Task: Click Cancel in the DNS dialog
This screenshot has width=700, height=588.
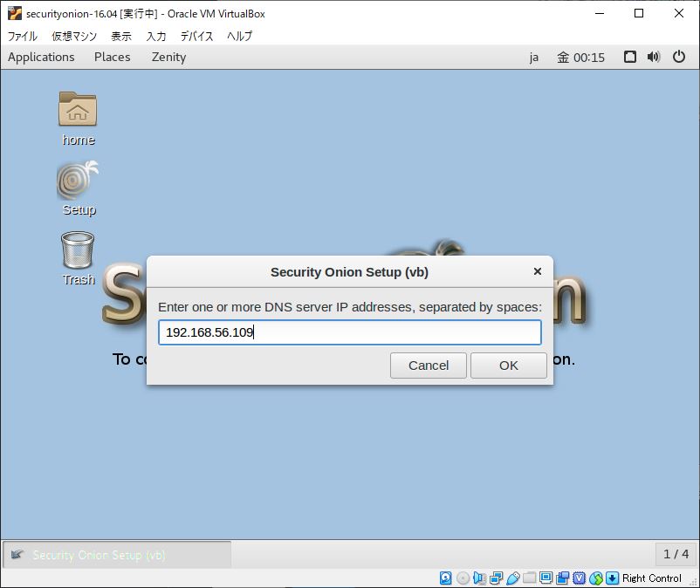Action: pos(429,366)
